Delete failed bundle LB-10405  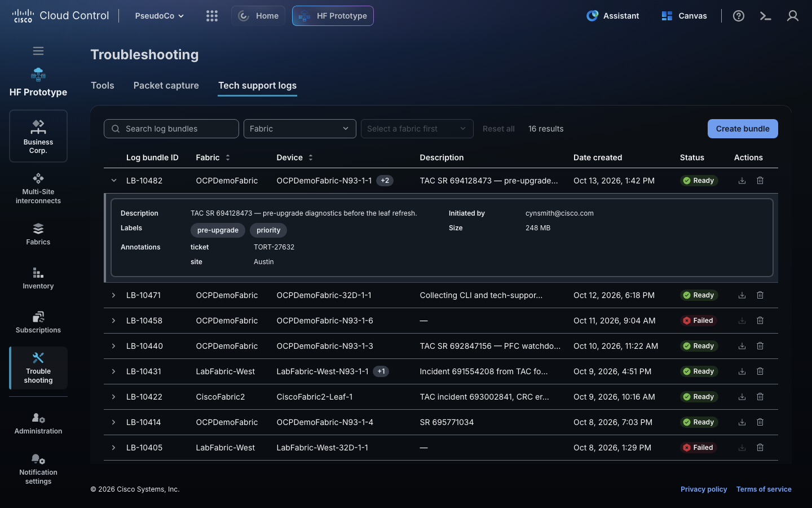click(760, 448)
